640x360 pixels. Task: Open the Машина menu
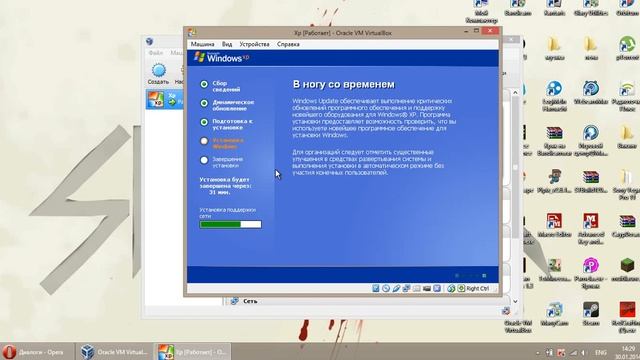pyautogui.click(x=202, y=44)
